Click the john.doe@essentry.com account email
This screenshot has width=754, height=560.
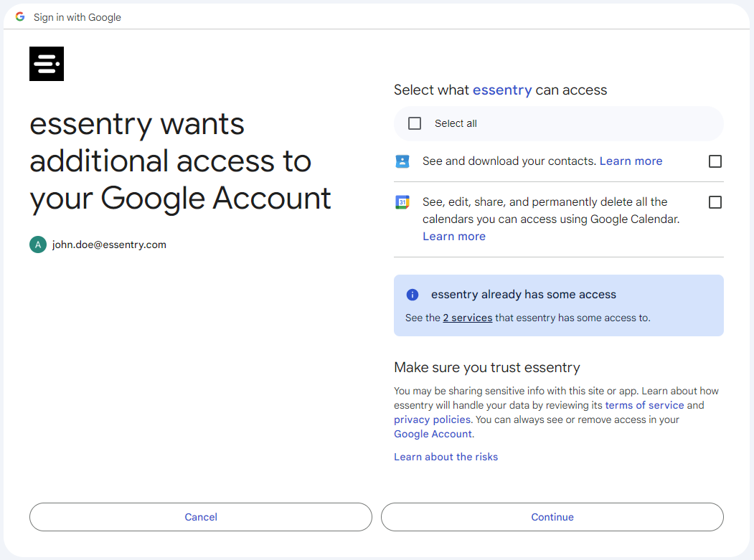(x=109, y=245)
